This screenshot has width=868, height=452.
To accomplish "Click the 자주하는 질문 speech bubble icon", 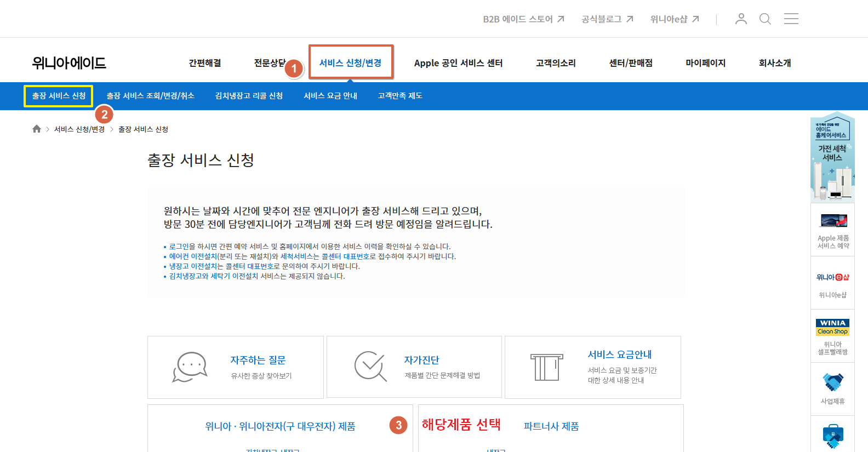I will [190, 367].
